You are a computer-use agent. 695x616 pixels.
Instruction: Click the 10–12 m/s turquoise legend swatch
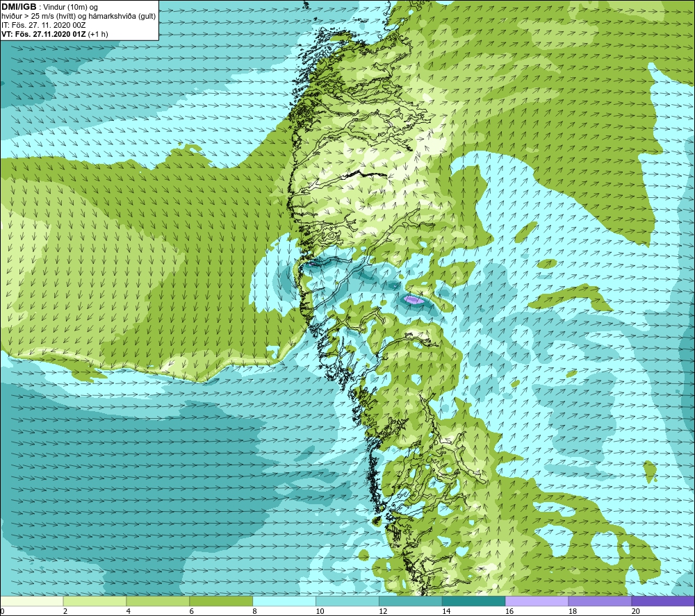pyautogui.click(x=347, y=601)
